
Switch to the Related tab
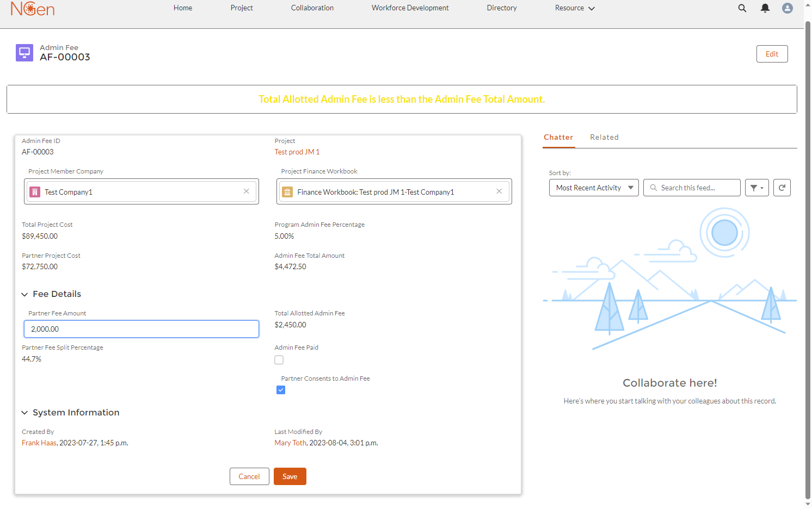(604, 138)
